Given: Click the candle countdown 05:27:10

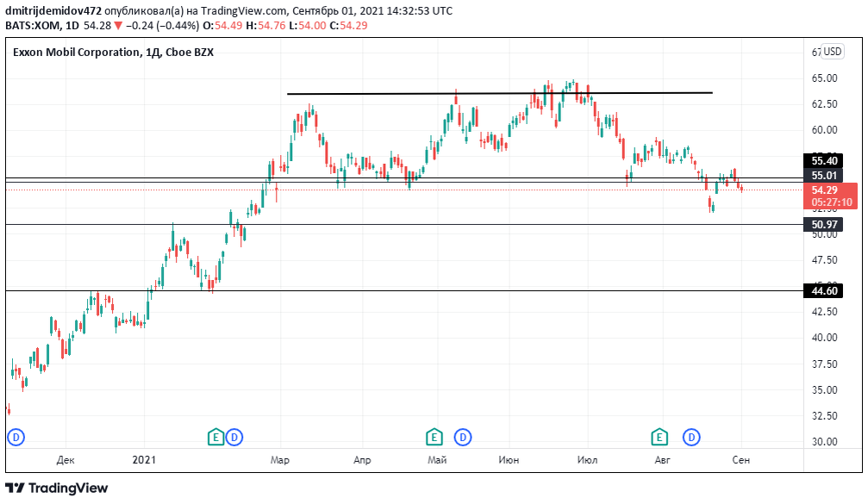Looking at the screenshot, I should click(x=832, y=202).
